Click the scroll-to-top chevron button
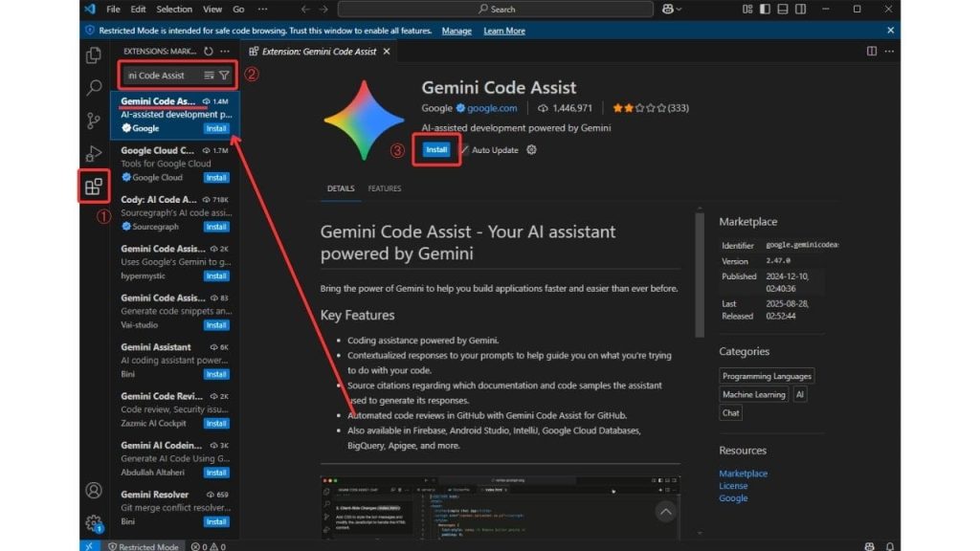 point(666,512)
